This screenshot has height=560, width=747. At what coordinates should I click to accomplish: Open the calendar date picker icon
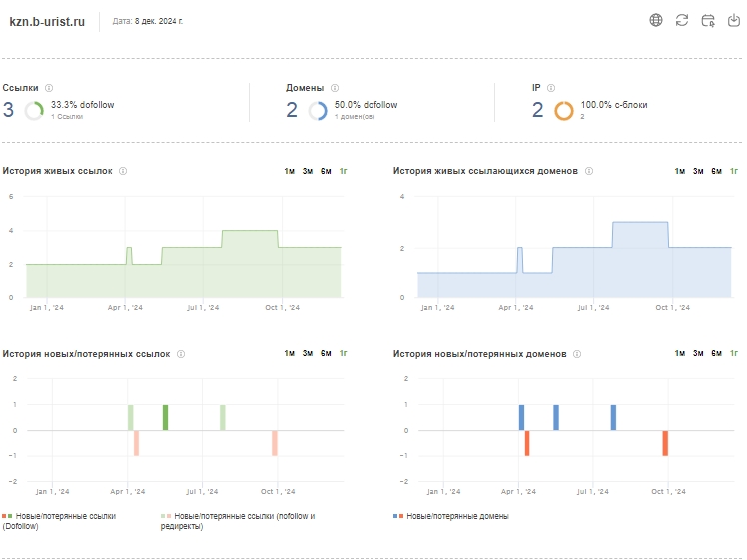point(708,21)
